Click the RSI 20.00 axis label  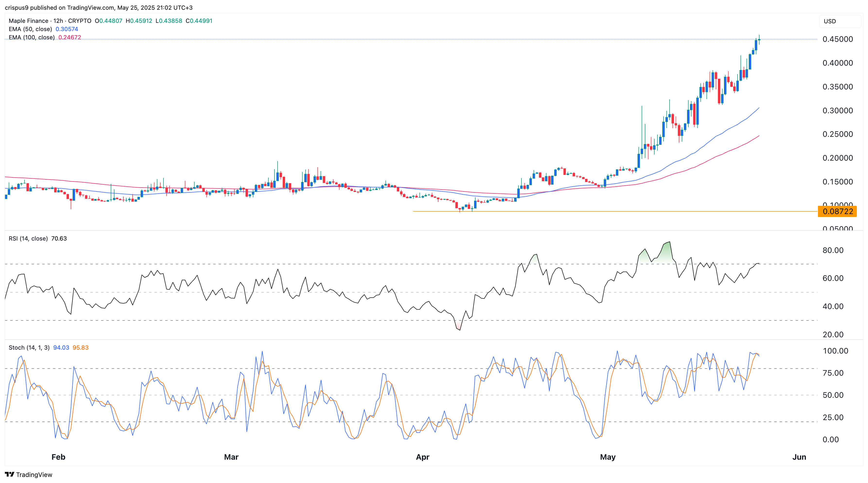click(x=833, y=335)
